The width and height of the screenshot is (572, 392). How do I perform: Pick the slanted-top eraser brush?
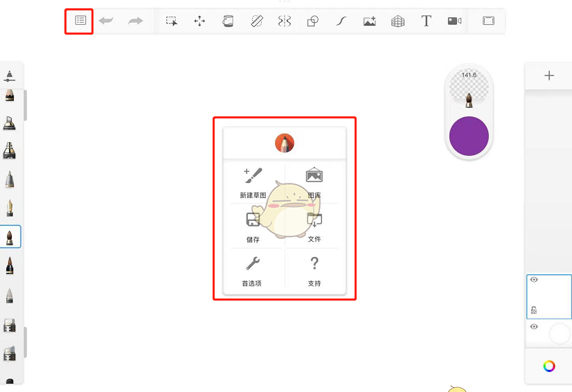tap(10, 353)
